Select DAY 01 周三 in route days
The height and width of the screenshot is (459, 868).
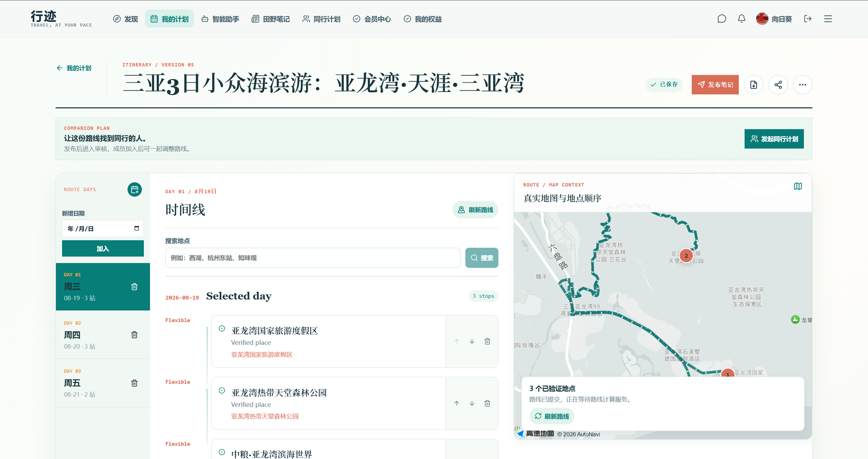pyautogui.click(x=103, y=287)
